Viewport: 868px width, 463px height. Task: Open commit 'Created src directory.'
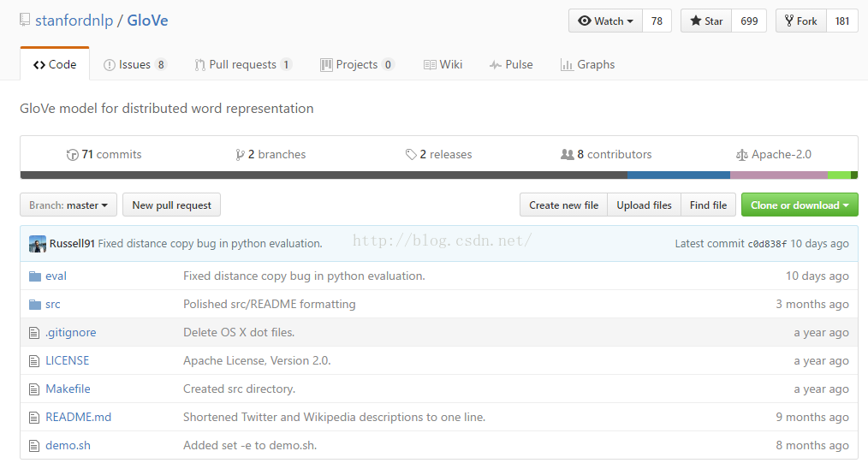[239, 389]
